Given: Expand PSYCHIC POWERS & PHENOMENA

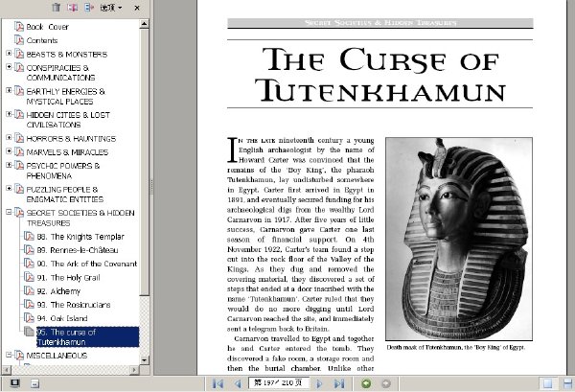Looking at the screenshot, I should (x=9, y=165).
